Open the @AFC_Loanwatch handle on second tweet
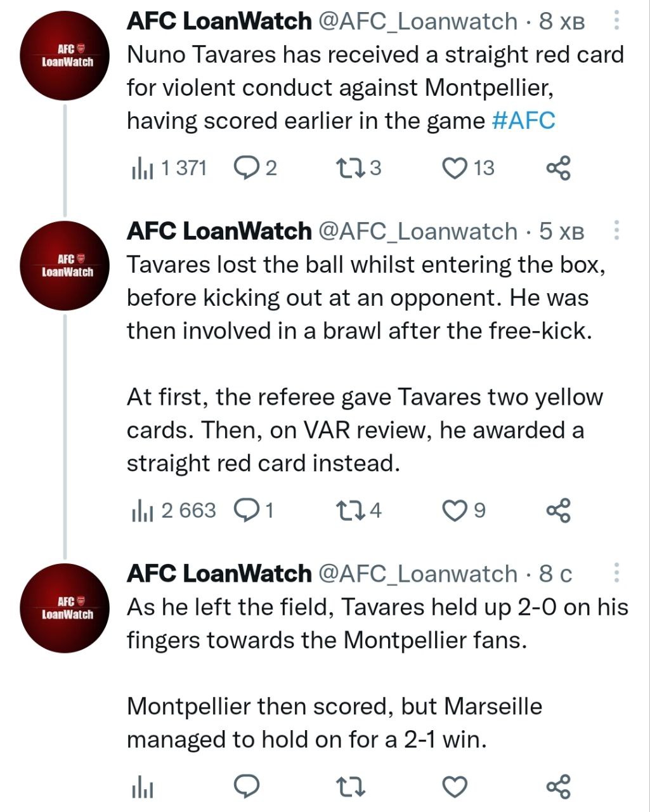 point(417,232)
